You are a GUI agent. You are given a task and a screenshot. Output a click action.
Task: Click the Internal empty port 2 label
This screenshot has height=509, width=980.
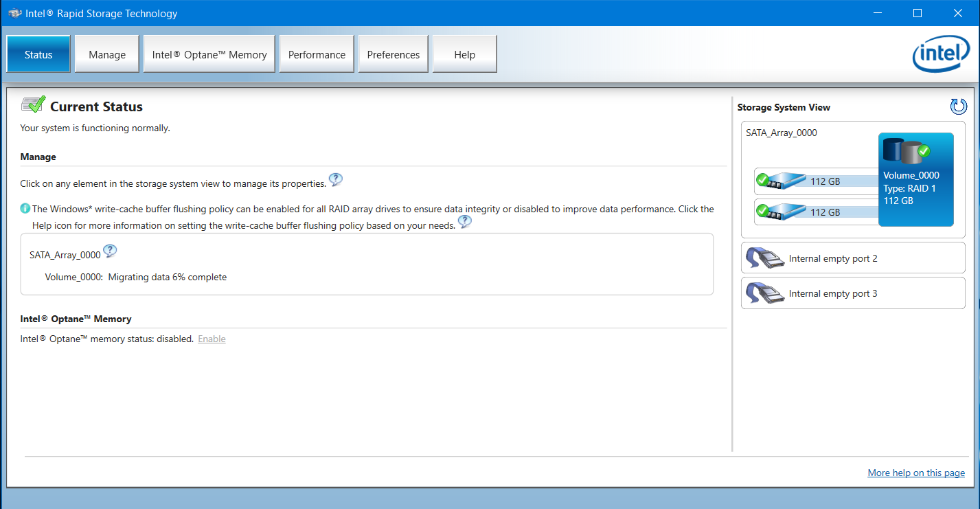(x=833, y=259)
